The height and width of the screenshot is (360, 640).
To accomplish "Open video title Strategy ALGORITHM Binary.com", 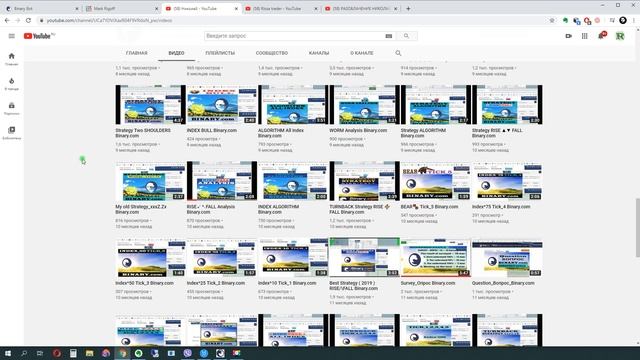I will point(423,133).
